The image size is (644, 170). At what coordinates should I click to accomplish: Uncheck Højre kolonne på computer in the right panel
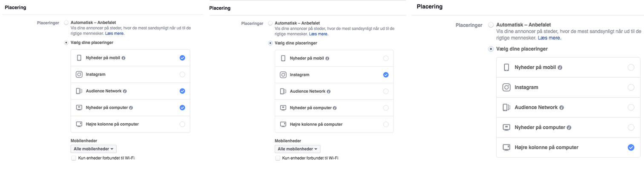(631, 147)
